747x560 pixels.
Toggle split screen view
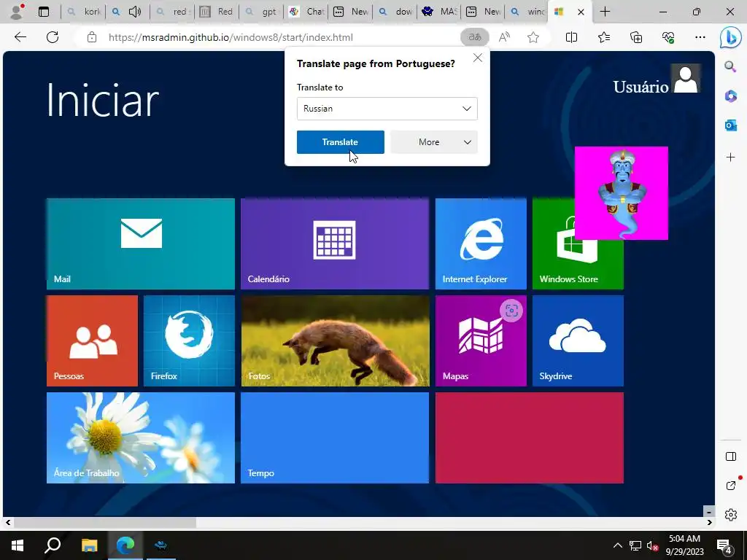(x=571, y=37)
